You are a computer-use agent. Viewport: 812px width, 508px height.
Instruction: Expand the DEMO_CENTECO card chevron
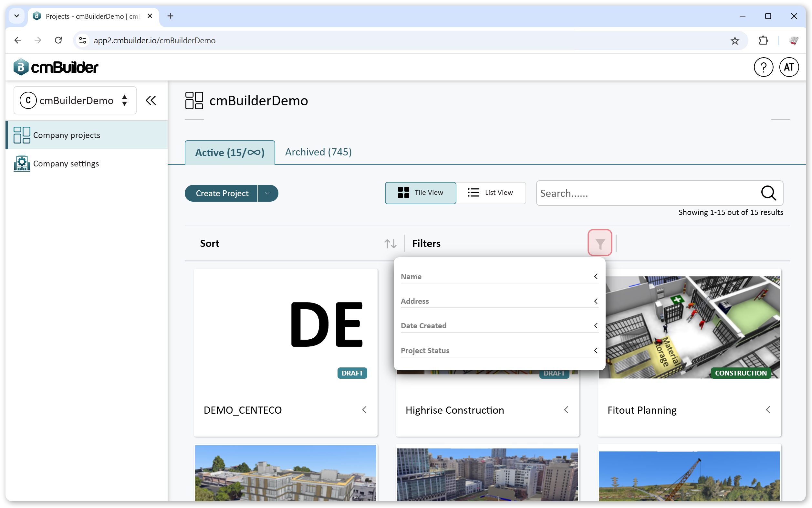(364, 409)
